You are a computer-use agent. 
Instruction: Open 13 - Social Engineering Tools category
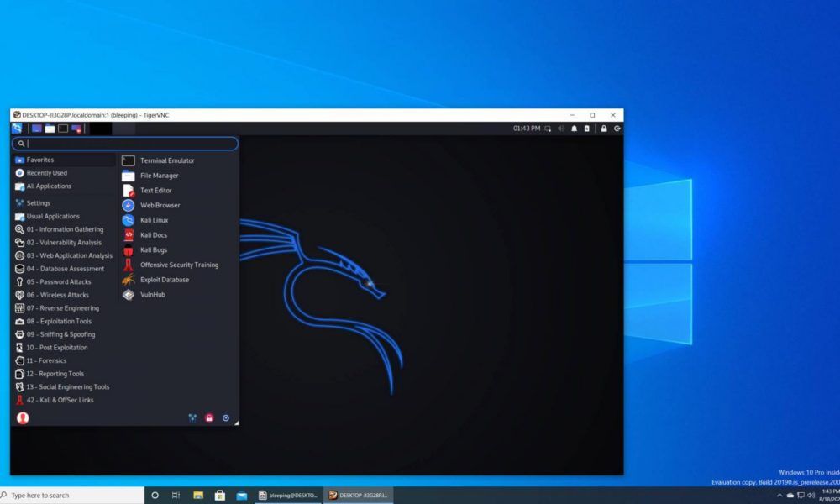click(65, 386)
